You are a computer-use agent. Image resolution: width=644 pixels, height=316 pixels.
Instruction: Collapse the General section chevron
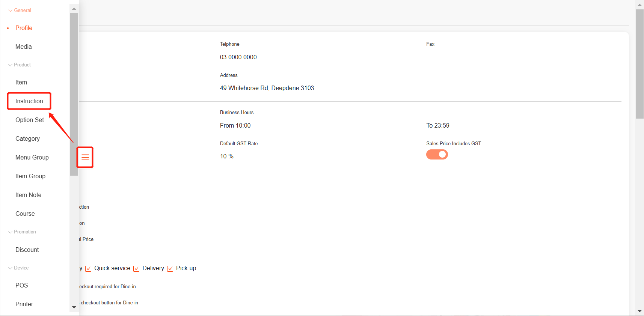10,11
